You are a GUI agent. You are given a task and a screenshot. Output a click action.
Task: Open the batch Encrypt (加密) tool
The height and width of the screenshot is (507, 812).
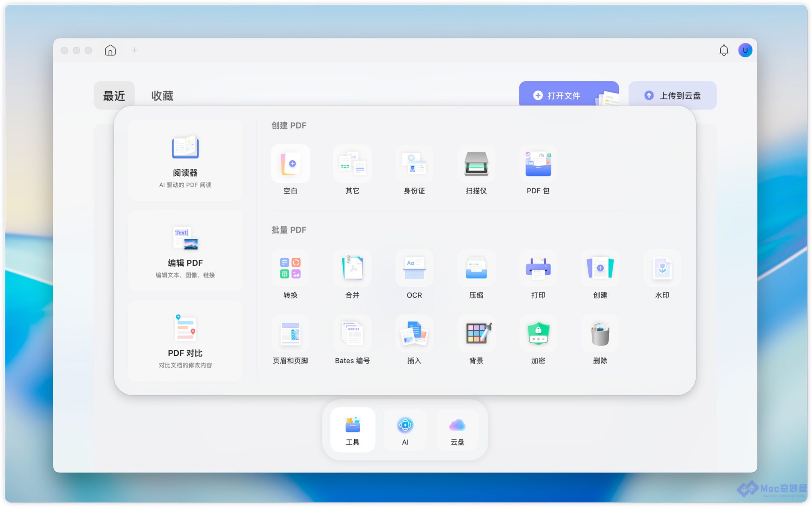coord(538,334)
